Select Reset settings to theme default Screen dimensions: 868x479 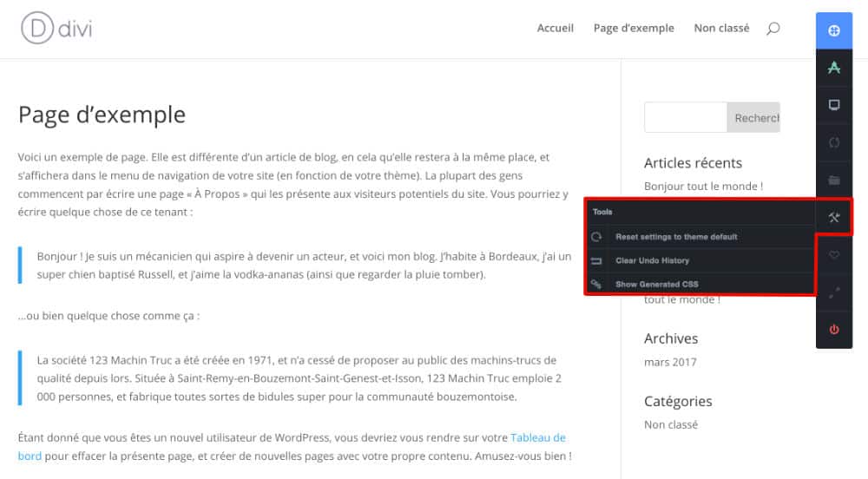676,237
